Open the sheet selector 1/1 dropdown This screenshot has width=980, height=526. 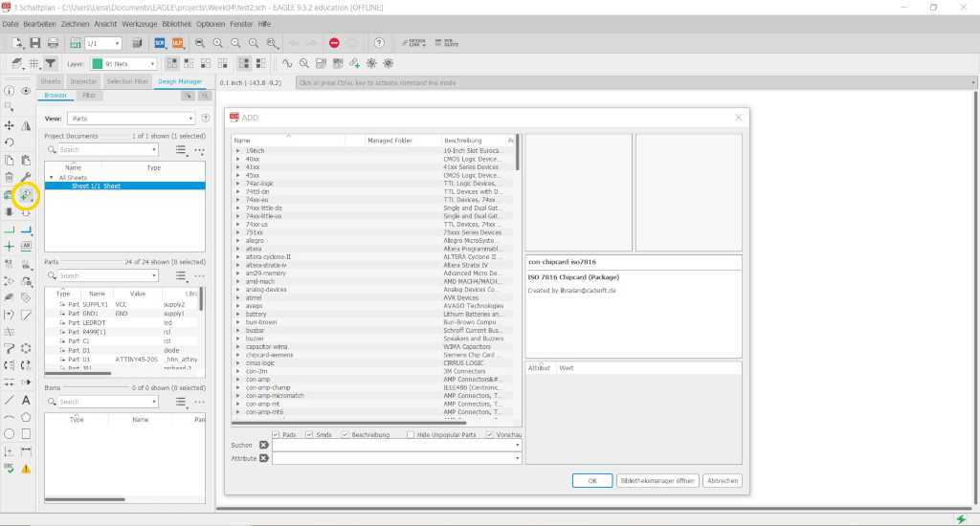pos(103,43)
